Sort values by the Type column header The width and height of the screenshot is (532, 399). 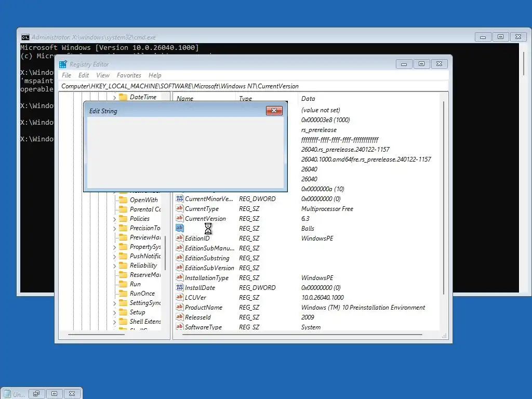tap(245, 98)
